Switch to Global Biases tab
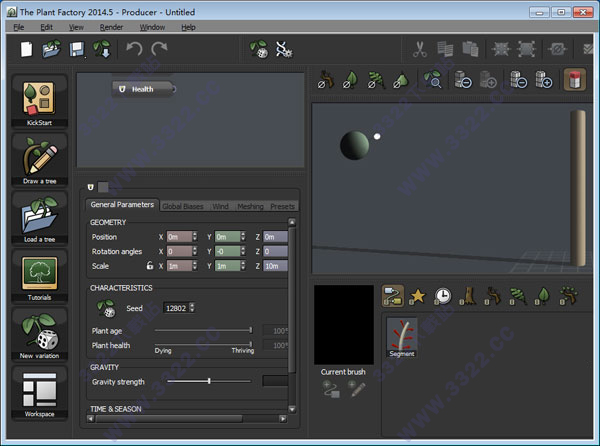 click(x=183, y=207)
